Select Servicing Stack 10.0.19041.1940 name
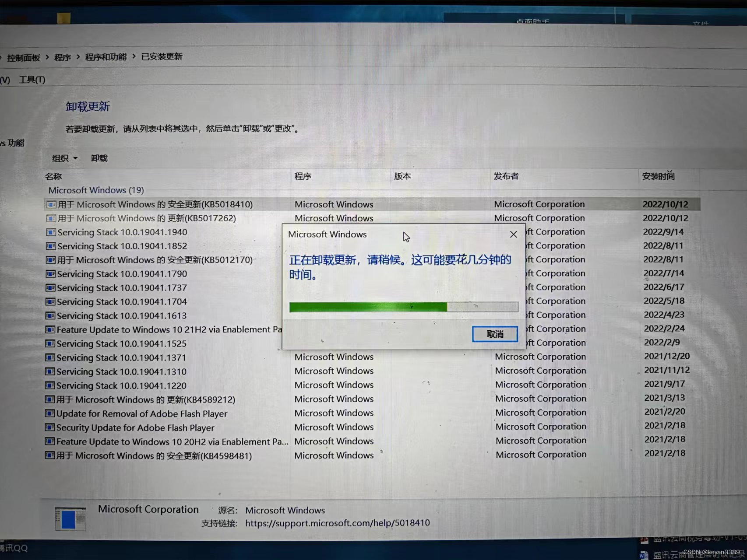This screenshot has width=747, height=560. click(122, 232)
